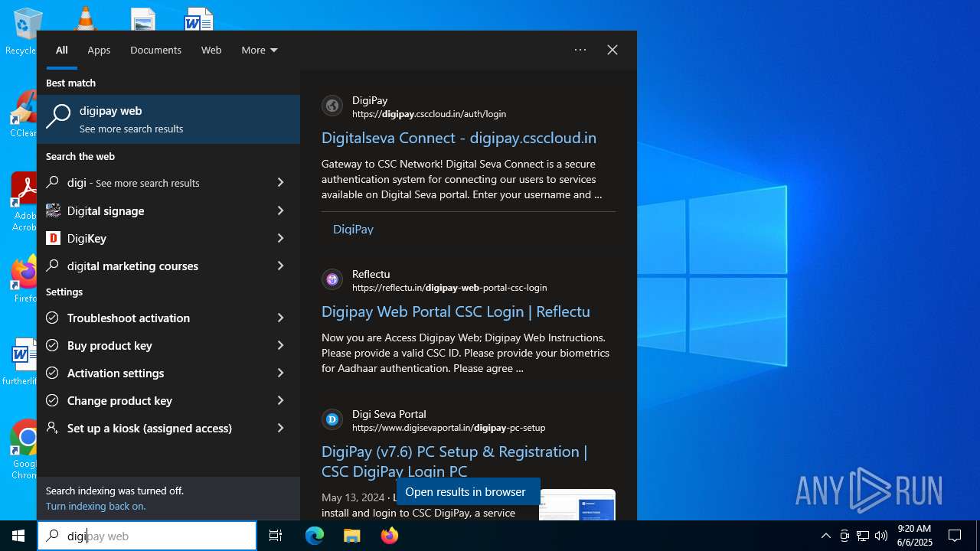Launch Firefox from the taskbar
This screenshot has height=551, width=980.
[390, 536]
